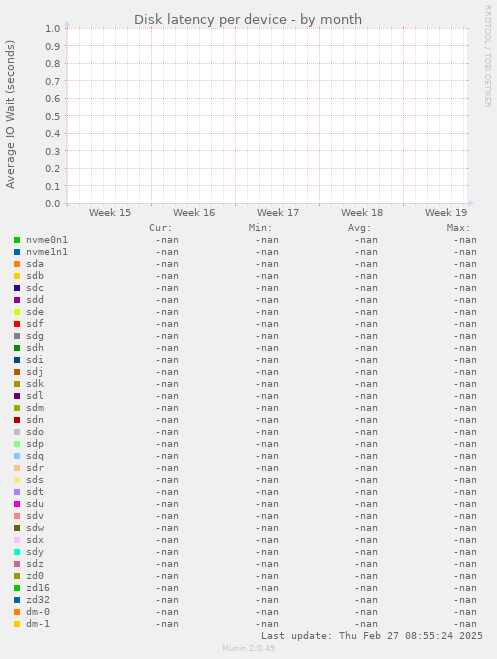The width and height of the screenshot is (497, 659).
Task: Select the zd16 legend label
Action: click(x=38, y=588)
